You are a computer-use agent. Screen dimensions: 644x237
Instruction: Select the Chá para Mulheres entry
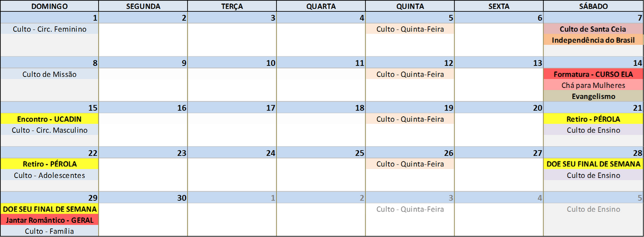(x=593, y=85)
